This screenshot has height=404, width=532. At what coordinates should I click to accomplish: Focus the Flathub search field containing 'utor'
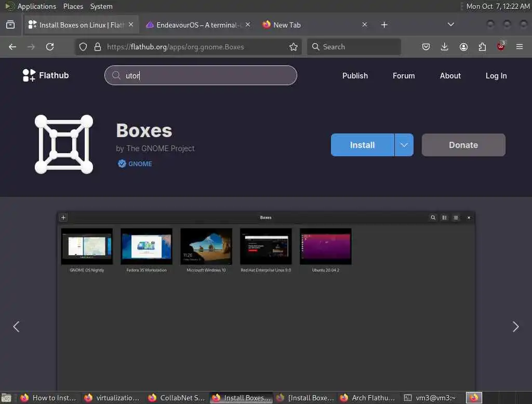(x=201, y=75)
